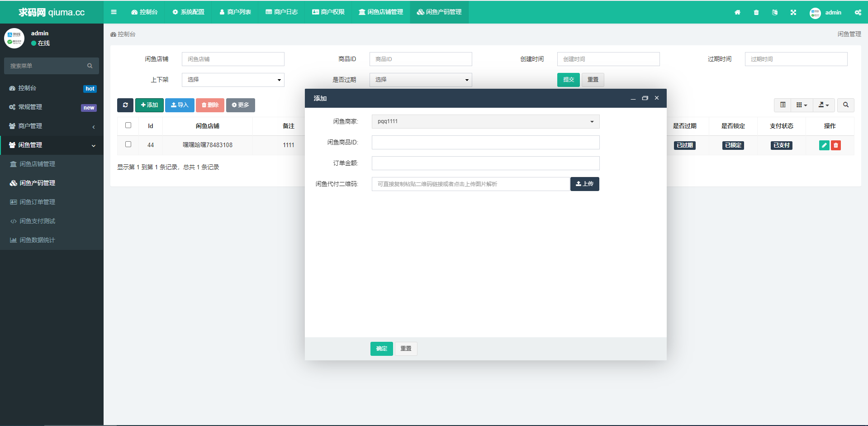Open the export dropdown in table toolbar
The height and width of the screenshot is (426, 868).
point(824,105)
